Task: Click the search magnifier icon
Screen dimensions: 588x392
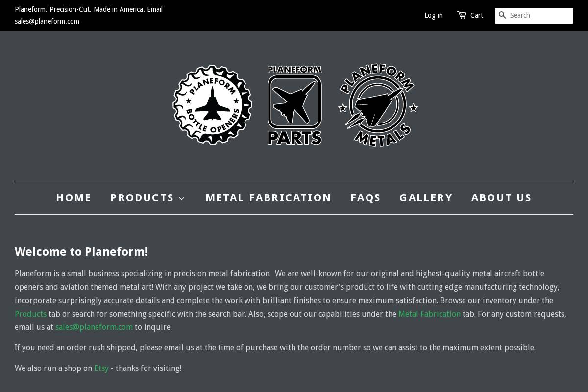Action: pyautogui.click(x=502, y=15)
